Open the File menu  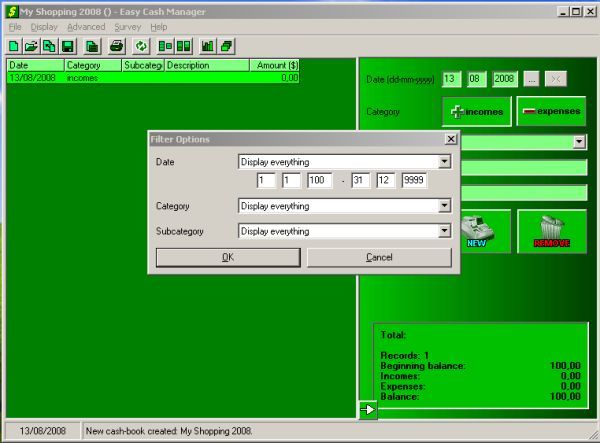[15, 27]
